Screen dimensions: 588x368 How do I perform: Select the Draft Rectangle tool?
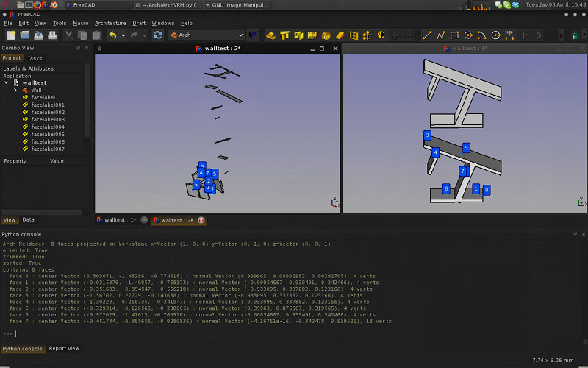click(x=454, y=35)
